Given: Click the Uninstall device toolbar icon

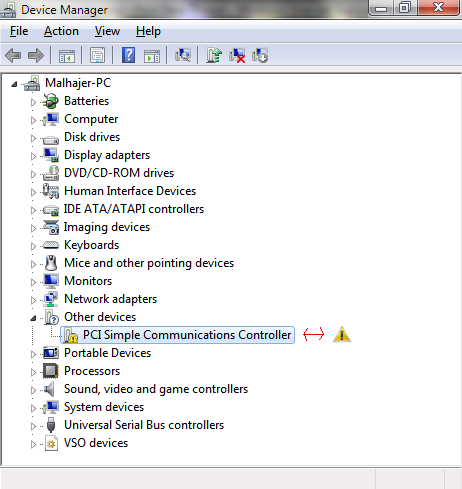Looking at the screenshot, I should point(237,55).
